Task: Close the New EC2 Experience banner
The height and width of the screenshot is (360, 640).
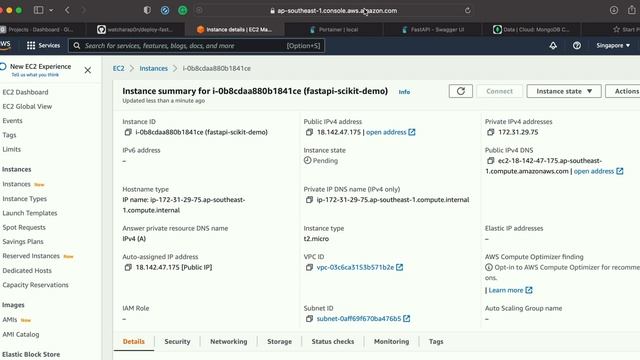Action: coord(88,70)
